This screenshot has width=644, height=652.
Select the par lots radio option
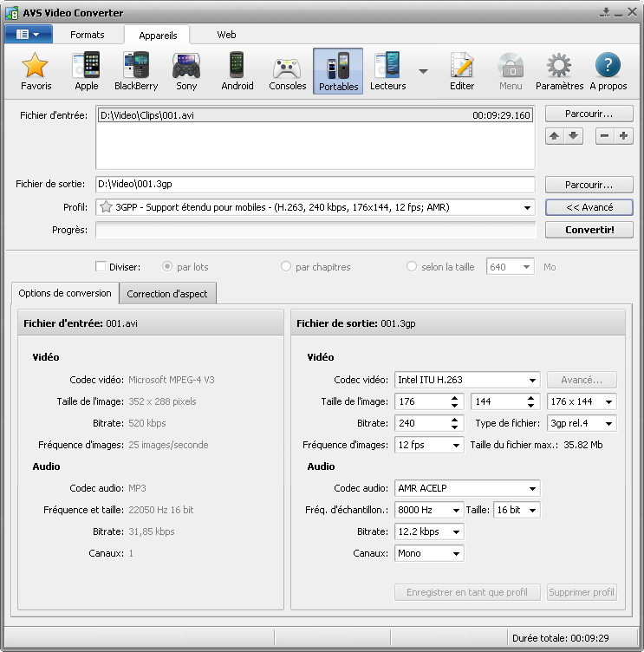click(x=167, y=266)
